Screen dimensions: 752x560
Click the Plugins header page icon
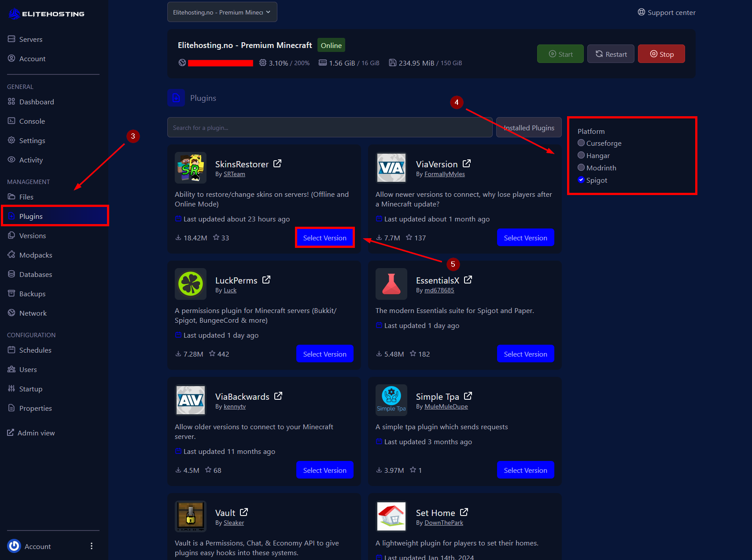point(176,98)
